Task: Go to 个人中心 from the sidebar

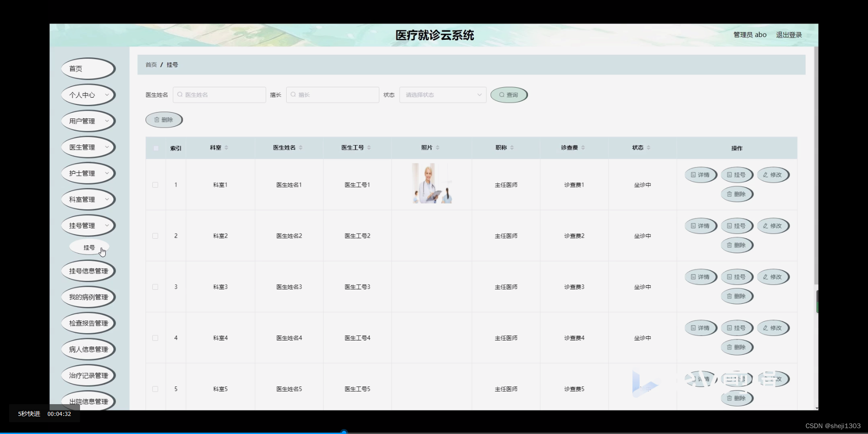Action: click(88, 95)
